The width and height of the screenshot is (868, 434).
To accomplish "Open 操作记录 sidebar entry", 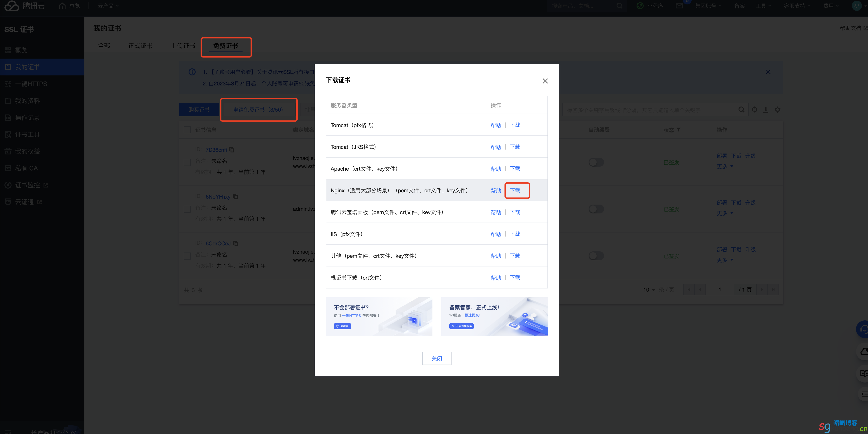I will [x=42, y=118].
